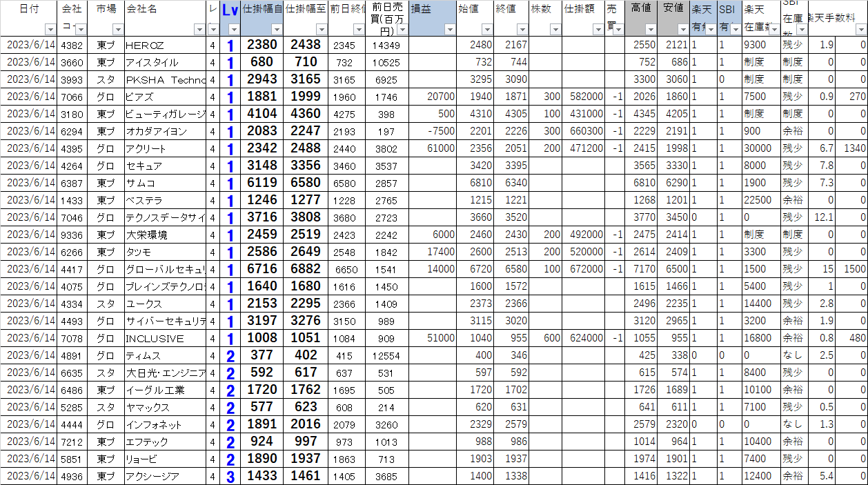Select the HEROZ company name cell
Viewport: 868px width, 485px height.
click(164, 45)
